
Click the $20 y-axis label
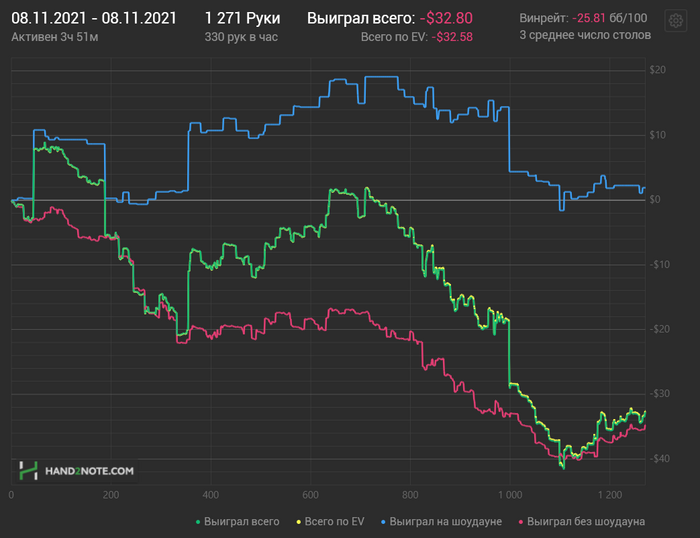pos(657,70)
